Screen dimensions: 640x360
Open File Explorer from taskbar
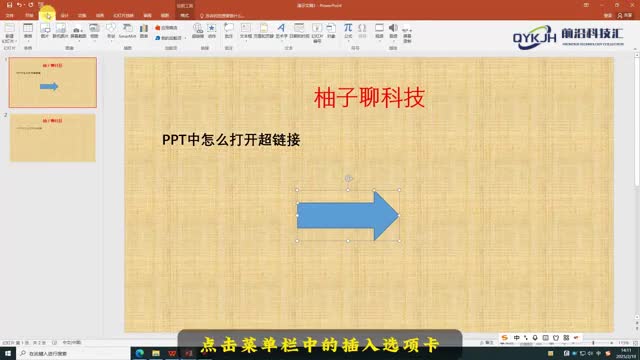point(156,353)
